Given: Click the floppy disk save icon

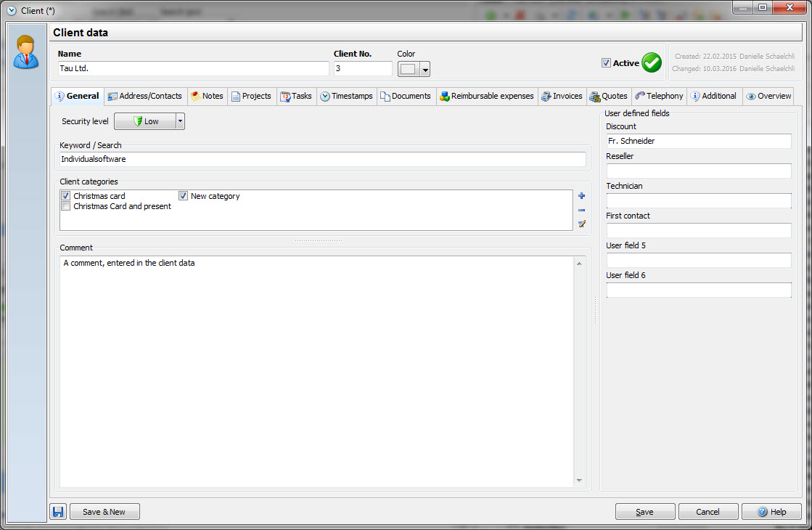Looking at the screenshot, I should click(x=58, y=512).
